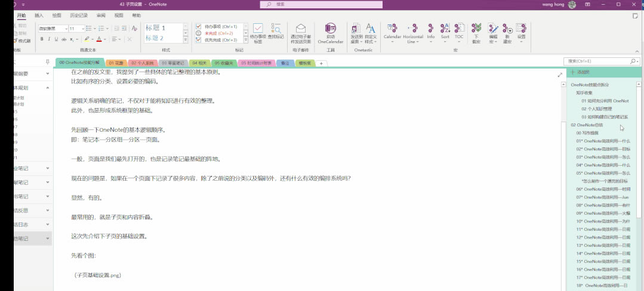Select the Format Painter (格式刷)
The image size is (644, 291).
coord(22,41)
